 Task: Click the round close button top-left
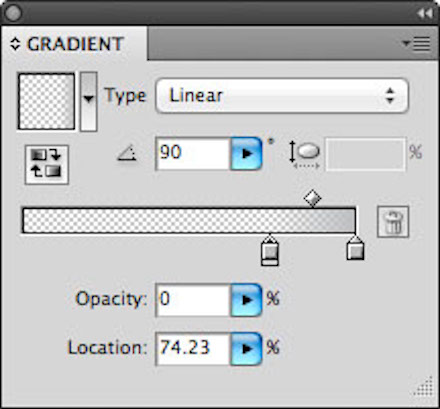13,14
